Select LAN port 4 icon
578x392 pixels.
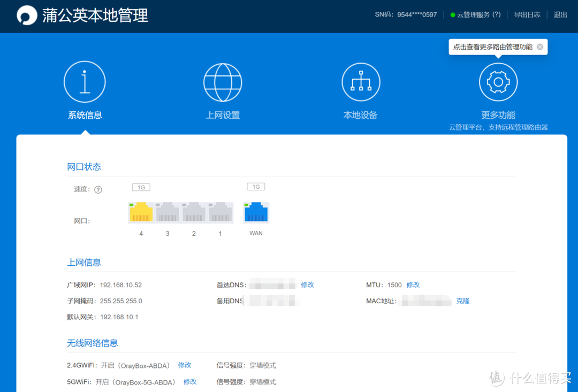(x=140, y=212)
